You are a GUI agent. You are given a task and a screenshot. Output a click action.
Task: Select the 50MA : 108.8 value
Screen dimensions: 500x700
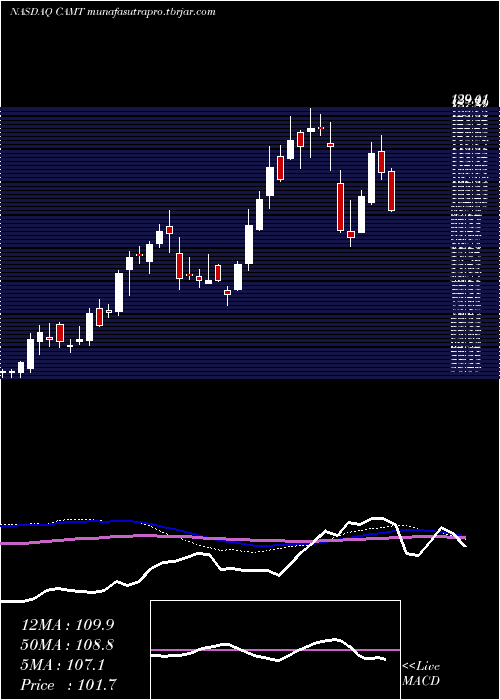[67, 645]
